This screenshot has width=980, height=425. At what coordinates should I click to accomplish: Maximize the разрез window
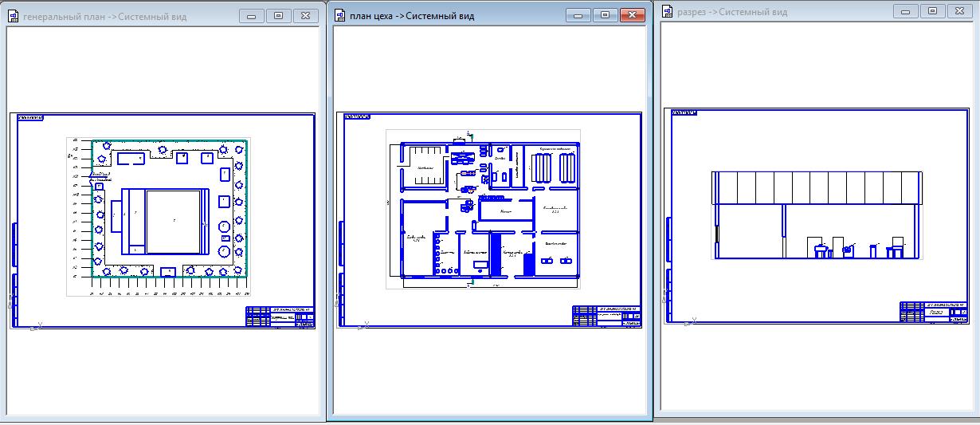pyautogui.click(x=932, y=11)
